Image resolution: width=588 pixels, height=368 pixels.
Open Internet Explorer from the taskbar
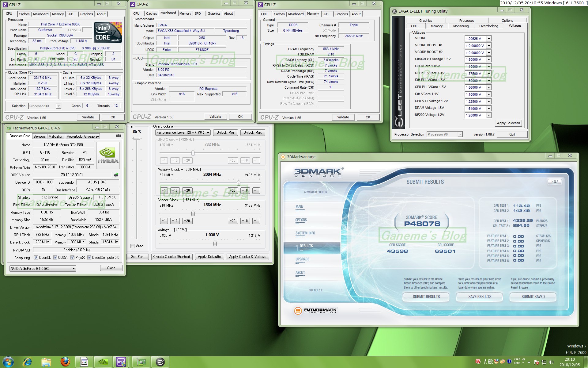27,362
